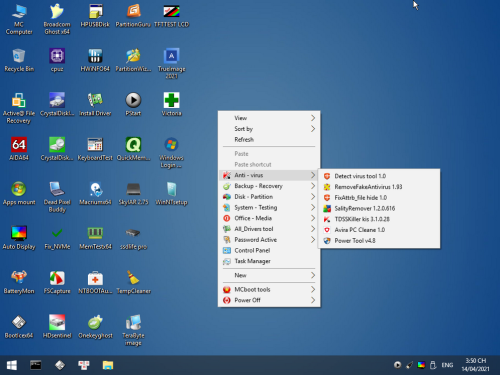
Task: Open Task Manager from context menu
Action: click(269, 261)
